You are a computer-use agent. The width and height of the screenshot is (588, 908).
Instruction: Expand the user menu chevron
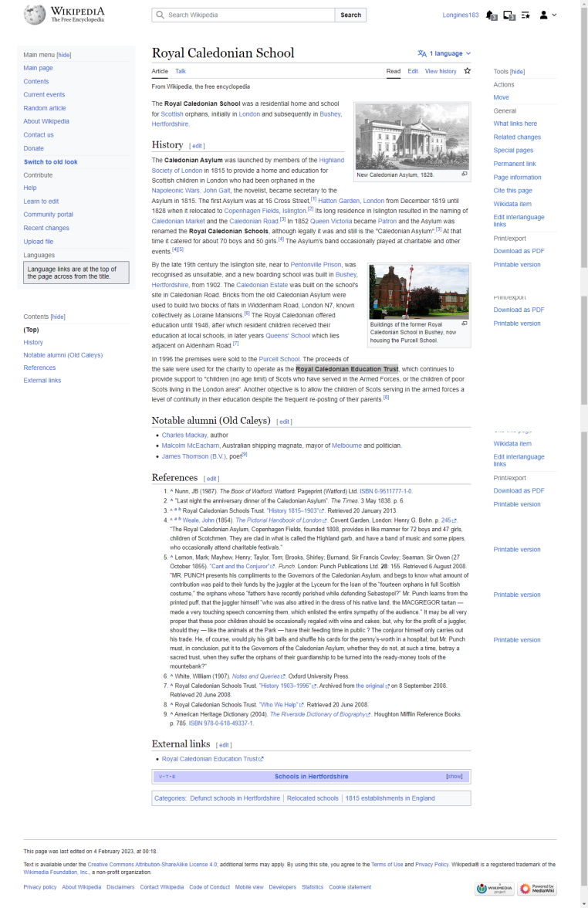pos(554,15)
